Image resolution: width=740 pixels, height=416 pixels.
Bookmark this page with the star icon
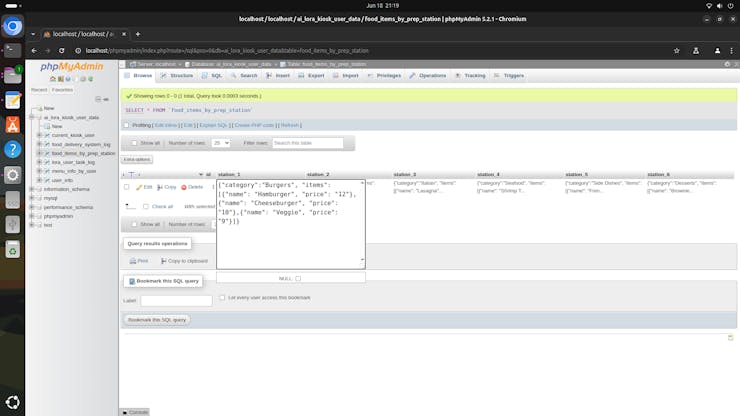click(676, 51)
